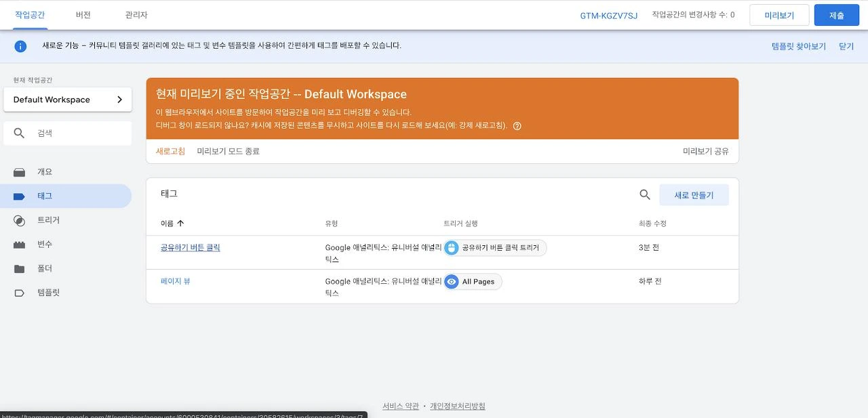Open the 서비스 약관 footer link

pos(401,406)
